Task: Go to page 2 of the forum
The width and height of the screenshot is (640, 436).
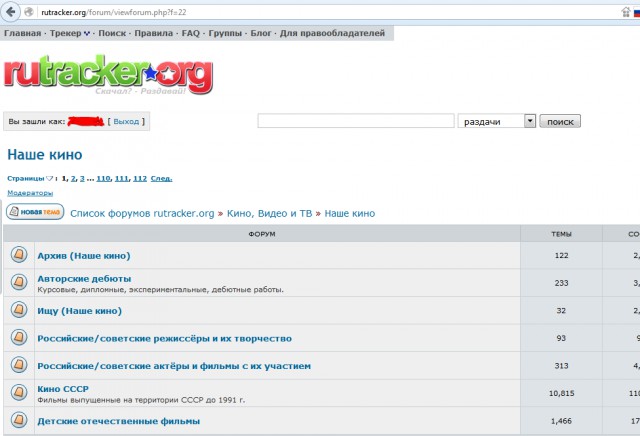Action: (73, 178)
